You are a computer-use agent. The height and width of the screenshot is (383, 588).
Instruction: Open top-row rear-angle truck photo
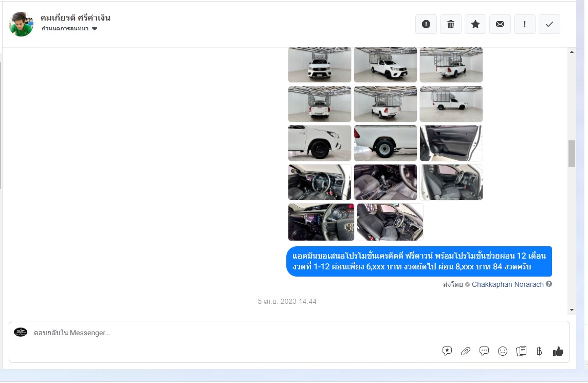[451, 65]
